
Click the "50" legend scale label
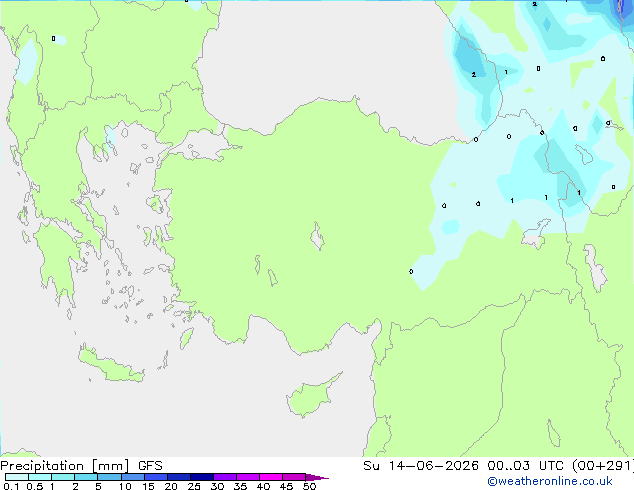tap(309, 486)
